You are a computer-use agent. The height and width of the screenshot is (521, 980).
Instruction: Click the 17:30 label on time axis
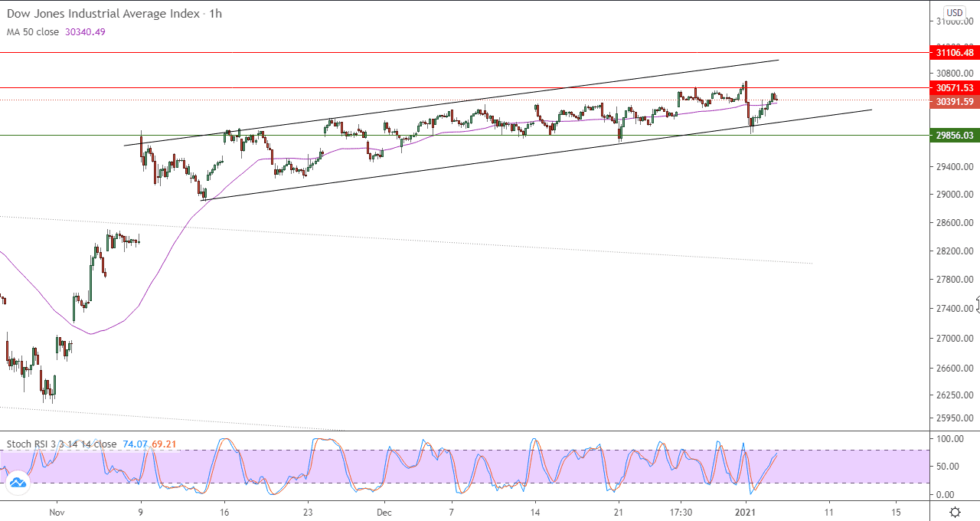coord(682,511)
